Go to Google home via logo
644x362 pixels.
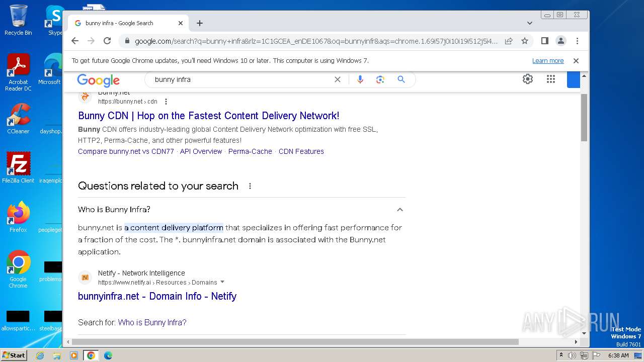point(99,80)
